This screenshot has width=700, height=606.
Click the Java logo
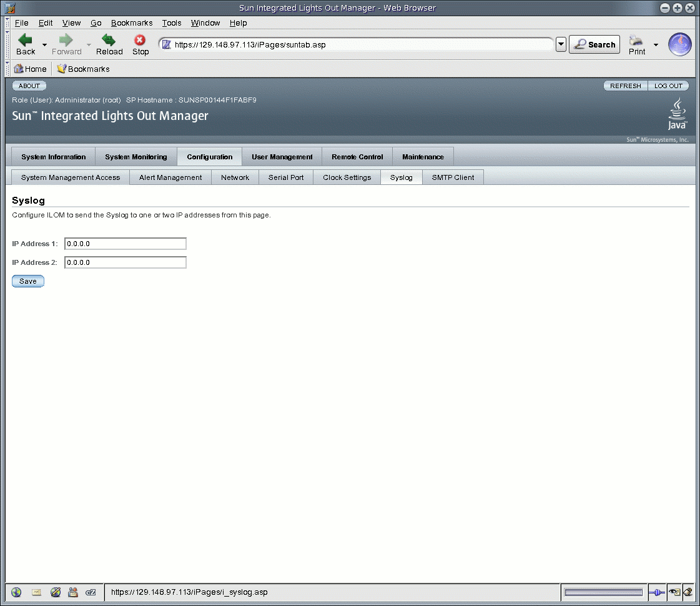(678, 114)
